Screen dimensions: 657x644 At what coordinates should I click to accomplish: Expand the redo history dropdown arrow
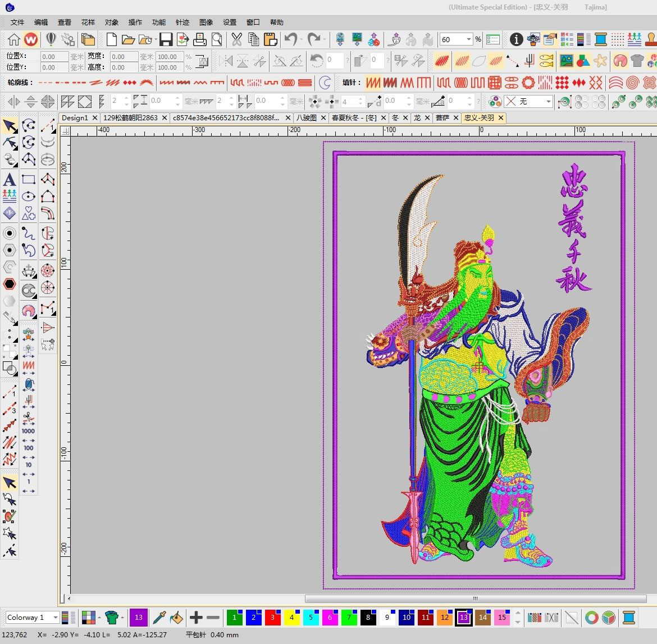coord(325,40)
